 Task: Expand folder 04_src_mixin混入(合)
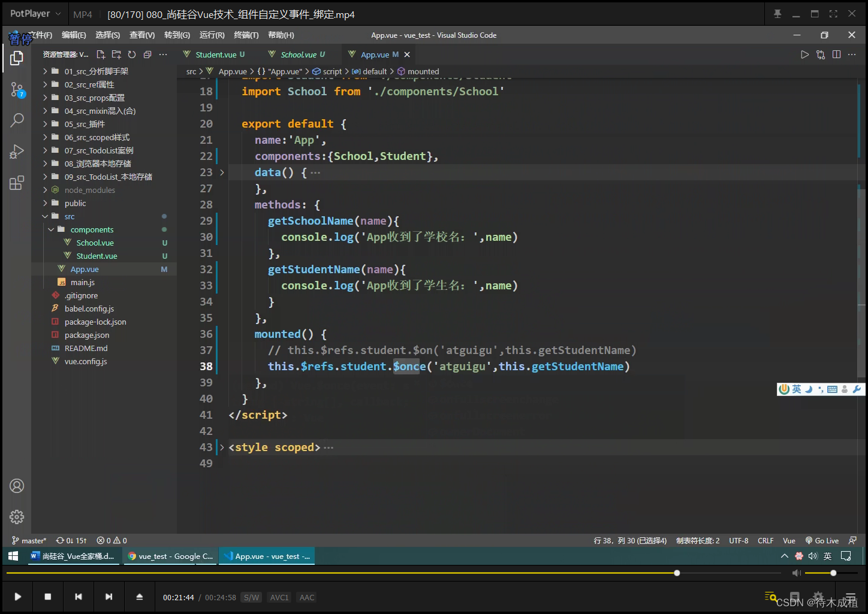click(100, 111)
